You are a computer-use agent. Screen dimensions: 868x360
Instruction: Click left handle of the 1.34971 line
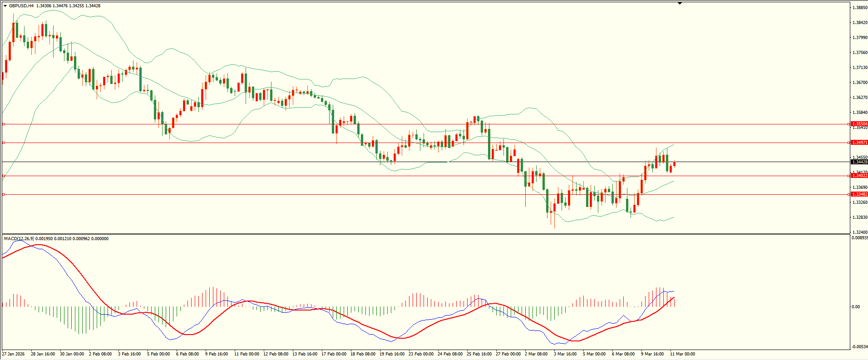click(4, 143)
